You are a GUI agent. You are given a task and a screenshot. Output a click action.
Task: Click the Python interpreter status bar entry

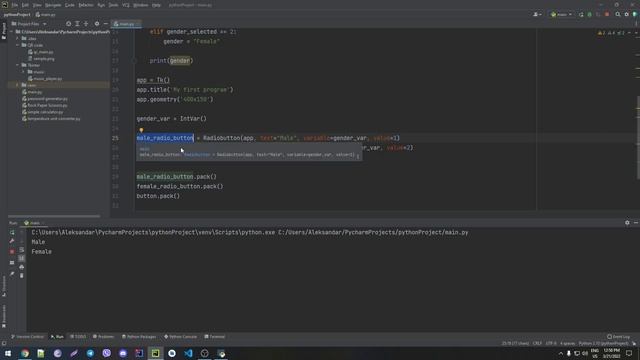coord(603,344)
